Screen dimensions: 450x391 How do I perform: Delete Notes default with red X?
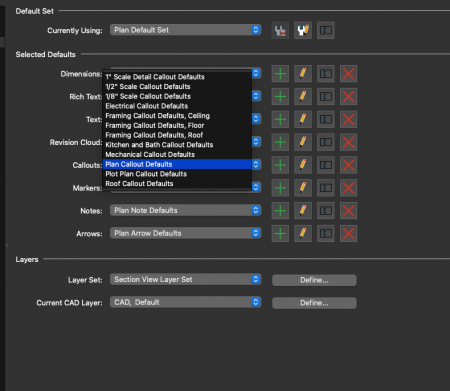(349, 211)
